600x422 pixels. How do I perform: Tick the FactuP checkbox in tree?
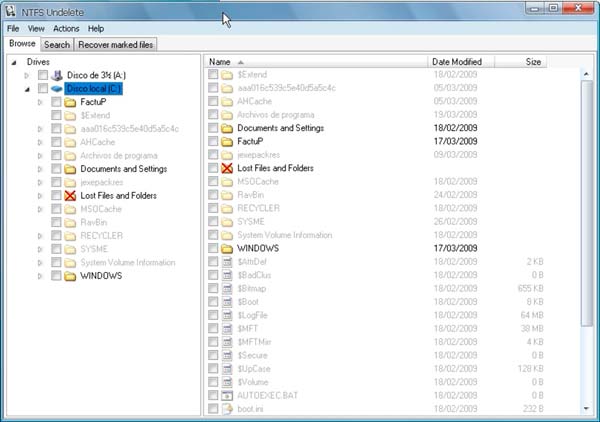click(x=56, y=102)
